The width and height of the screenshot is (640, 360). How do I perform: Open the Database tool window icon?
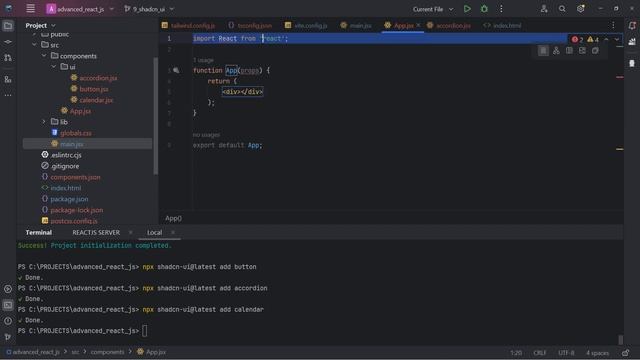pos(632,63)
